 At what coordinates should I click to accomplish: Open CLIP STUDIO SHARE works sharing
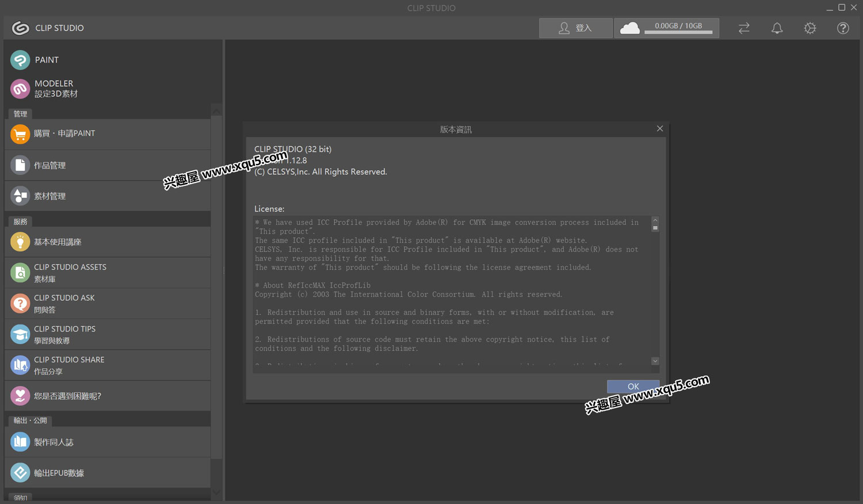click(x=108, y=365)
